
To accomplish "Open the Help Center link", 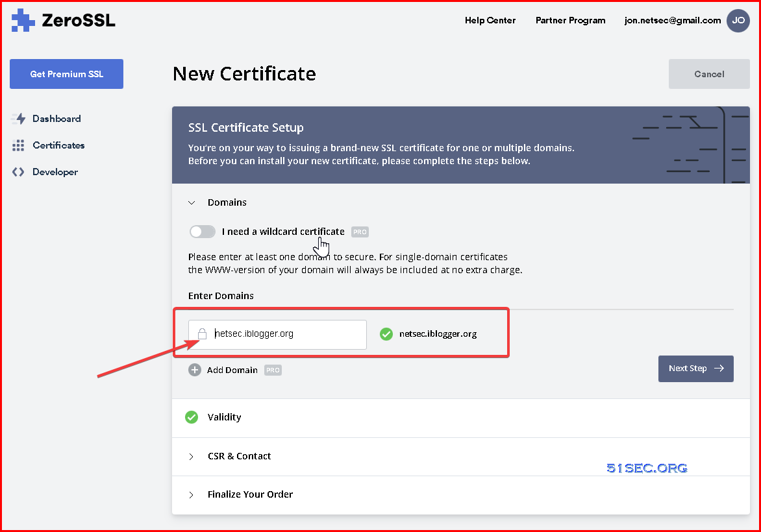I will pos(490,20).
